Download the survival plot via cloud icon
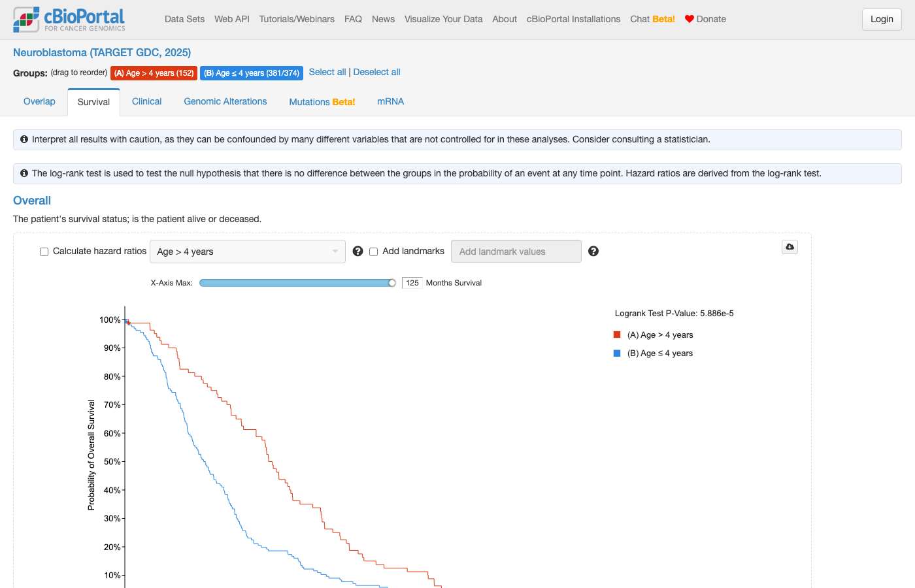Screen dimensions: 915x588 coord(790,247)
